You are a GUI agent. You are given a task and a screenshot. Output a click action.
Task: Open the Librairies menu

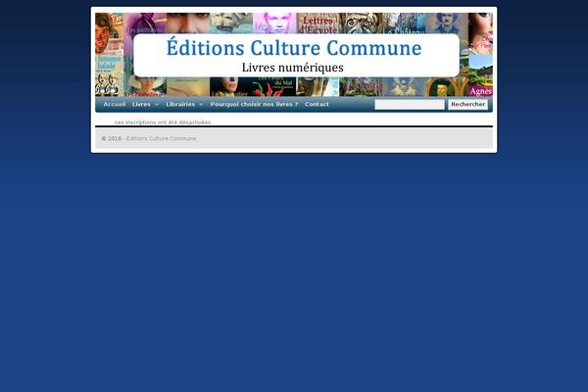[180, 104]
